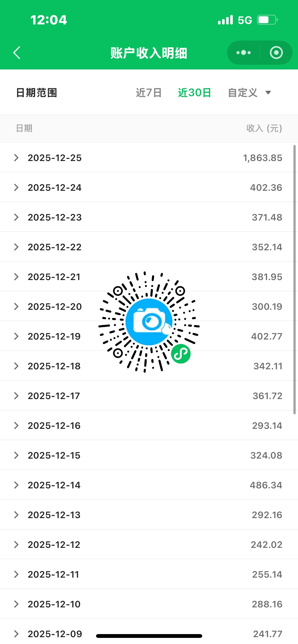Image resolution: width=298 pixels, height=644 pixels.
Task: Expand the 2025-12-22 row chevron
Action: pos(17,247)
